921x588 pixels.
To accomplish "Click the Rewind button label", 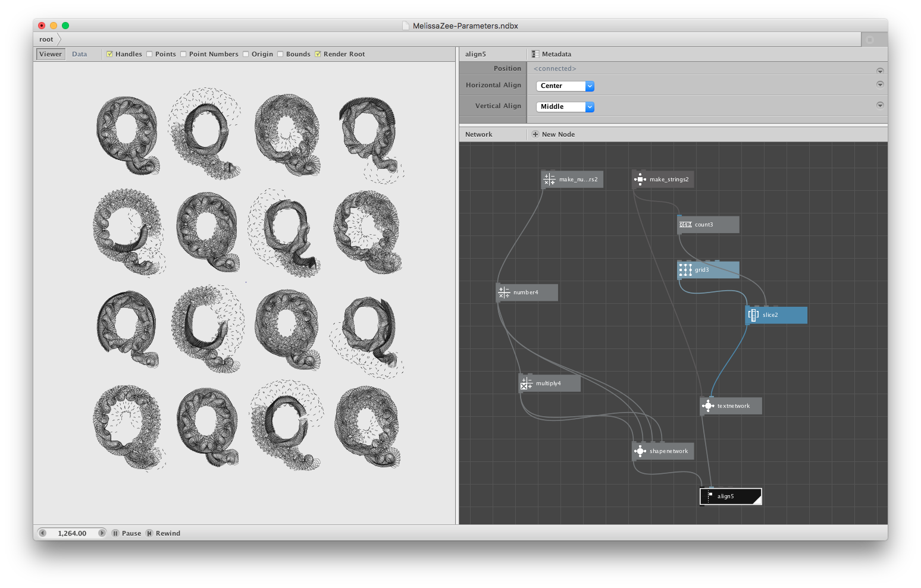I will [168, 533].
